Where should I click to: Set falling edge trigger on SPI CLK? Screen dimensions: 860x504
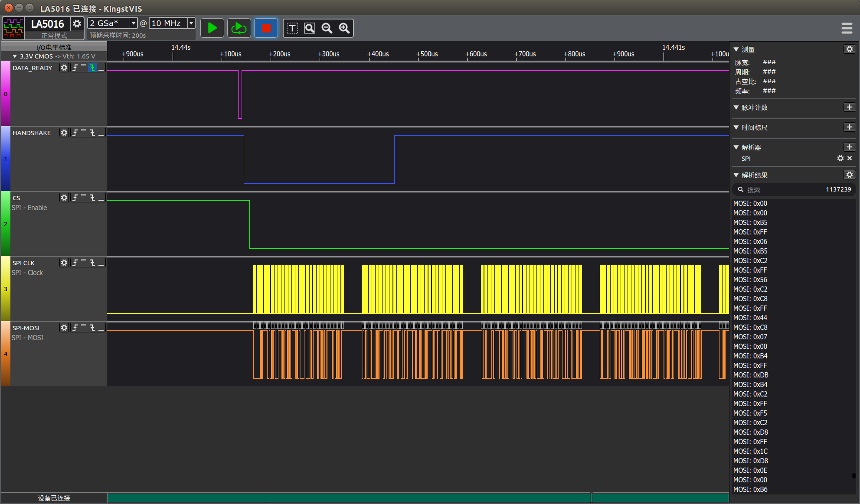(92, 263)
